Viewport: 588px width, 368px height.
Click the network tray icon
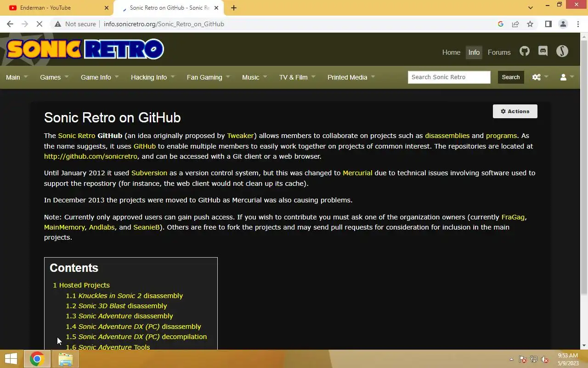pos(534,359)
